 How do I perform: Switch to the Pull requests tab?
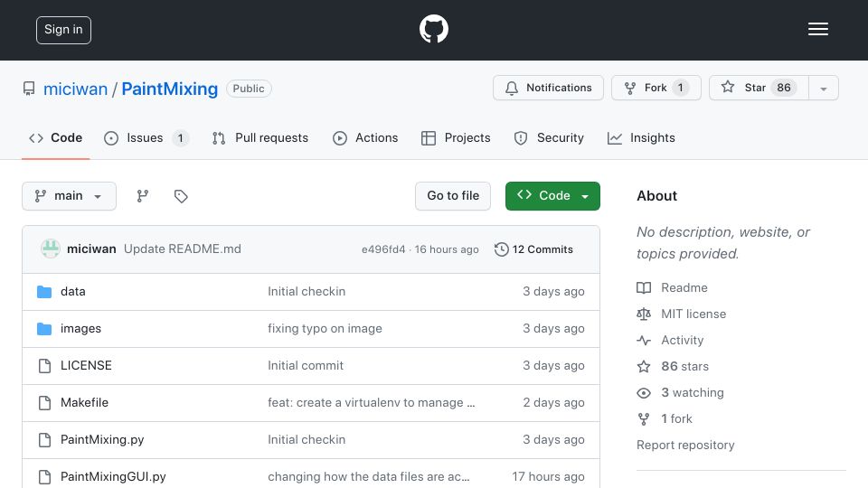pos(260,137)
